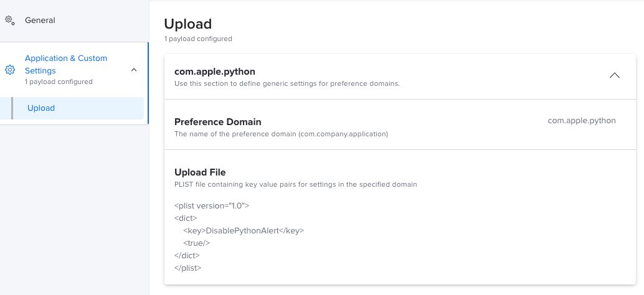This screenshot has height=295, width=644.
Task: Click the preference domains description text
Action: click(286, 83)
